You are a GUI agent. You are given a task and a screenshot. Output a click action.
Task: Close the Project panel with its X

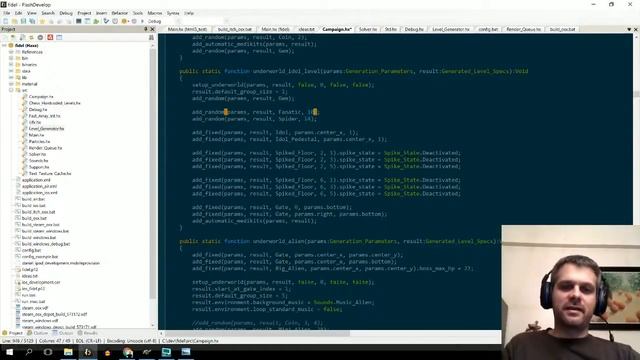tap(153, 29)
